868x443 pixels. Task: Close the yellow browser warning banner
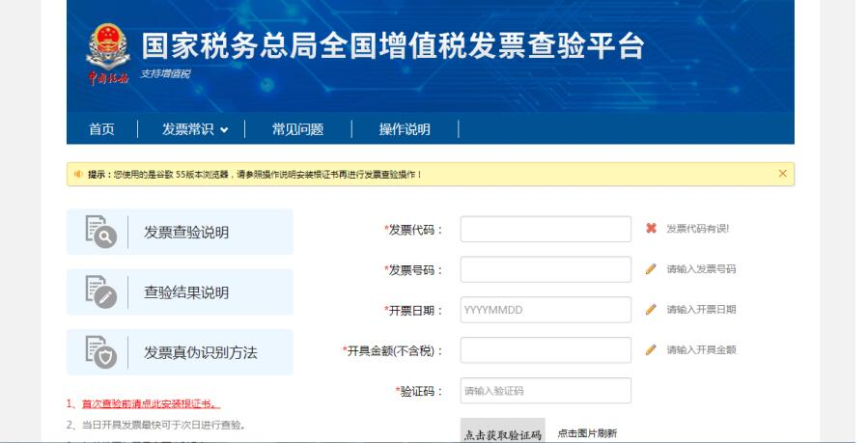click(782, 174)
